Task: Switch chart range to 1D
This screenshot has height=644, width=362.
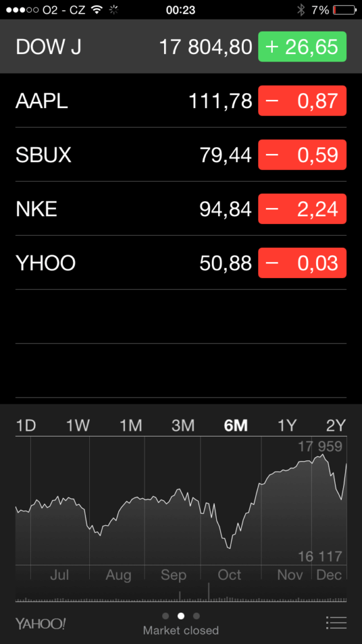Action: (x=26, y=426)
